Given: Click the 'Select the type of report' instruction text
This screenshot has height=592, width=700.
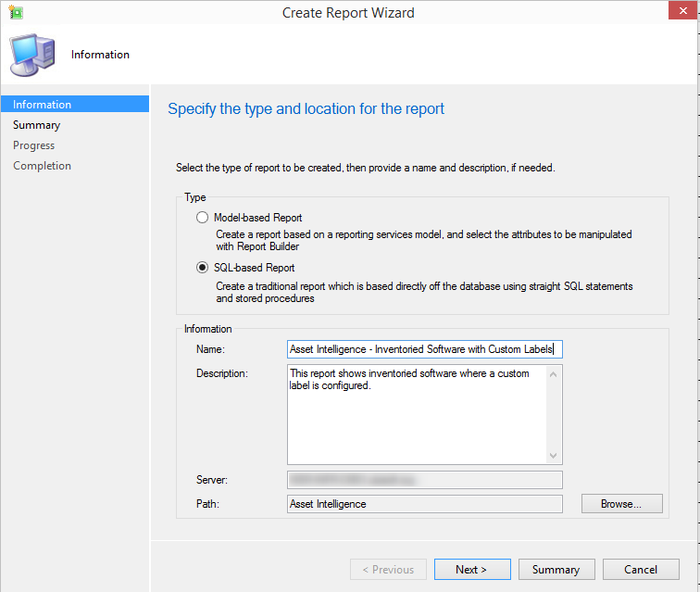Looking at the screenshot, I should tap(365, 168).
